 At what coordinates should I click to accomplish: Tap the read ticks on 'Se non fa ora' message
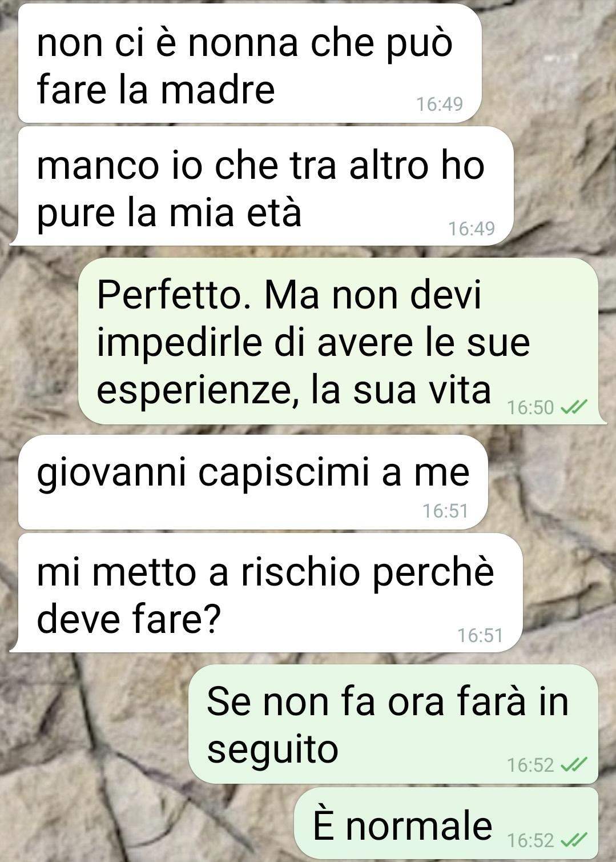tap(573, 764)
